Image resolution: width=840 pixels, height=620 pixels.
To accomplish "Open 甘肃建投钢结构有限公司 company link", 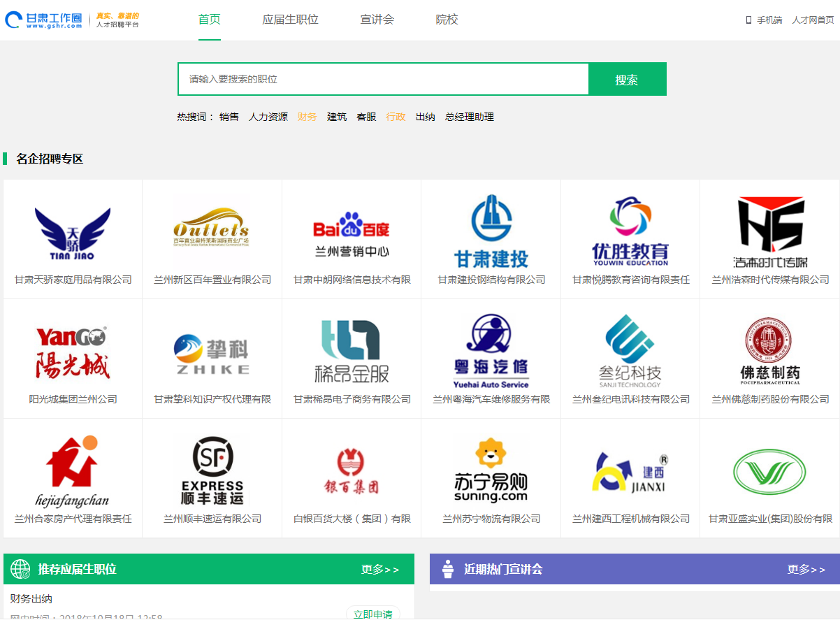I will click(x=492, y=280).
